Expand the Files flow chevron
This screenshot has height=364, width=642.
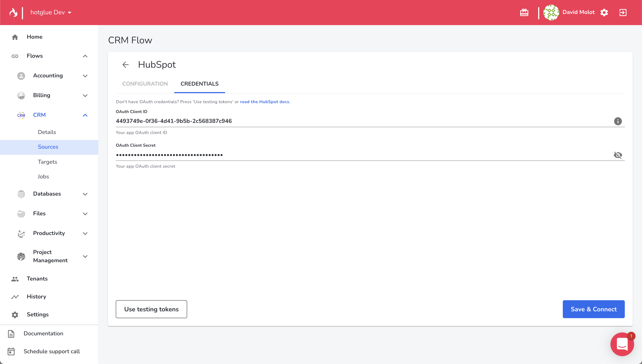(x=85, y=214)
